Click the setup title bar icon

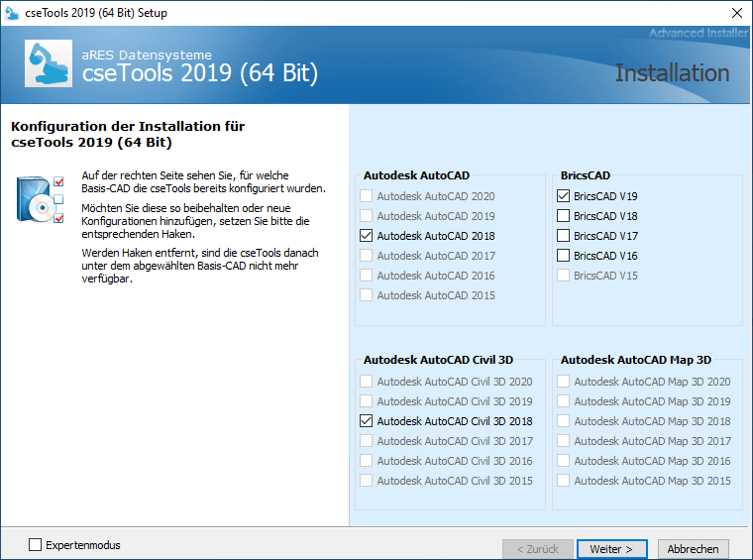coord(12,13)
